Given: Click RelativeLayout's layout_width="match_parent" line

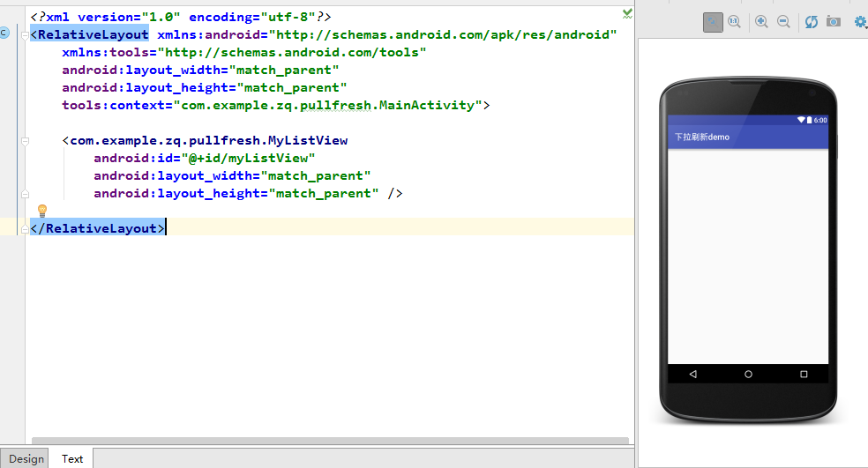Looking at the screenshot, I should [x=200, y=71].
